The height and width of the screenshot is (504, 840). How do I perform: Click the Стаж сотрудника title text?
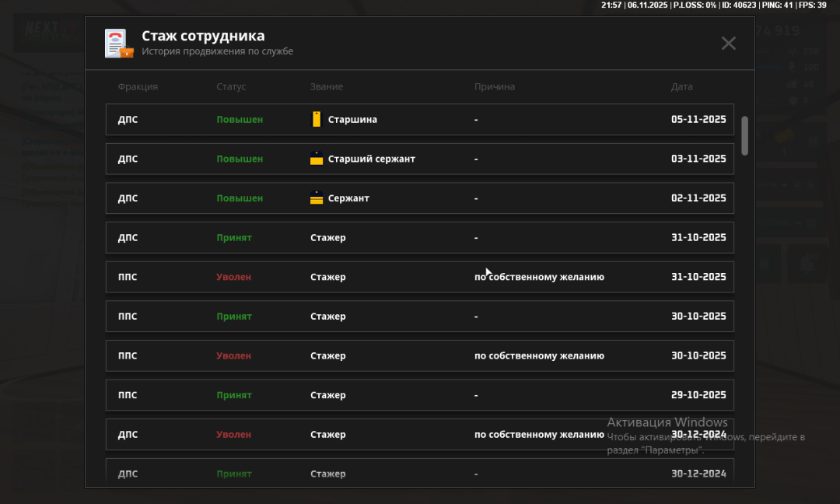click(203, 36)
